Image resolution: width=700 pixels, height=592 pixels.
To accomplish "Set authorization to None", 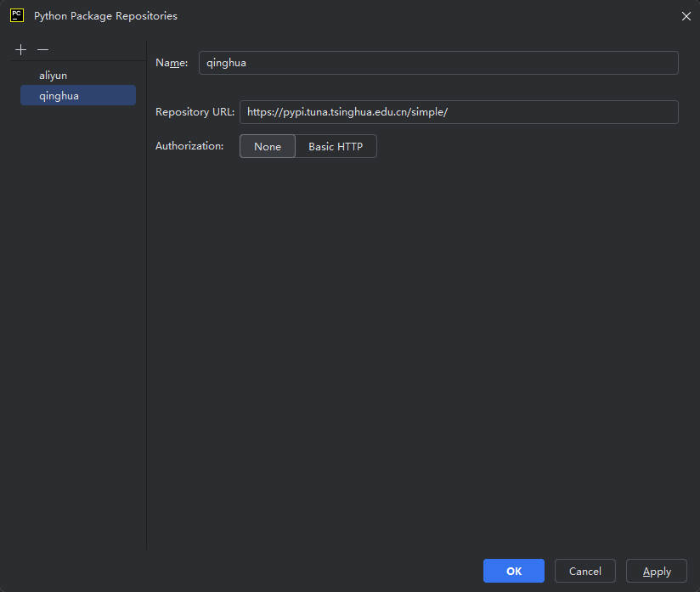I will click(x=267, y=146).
